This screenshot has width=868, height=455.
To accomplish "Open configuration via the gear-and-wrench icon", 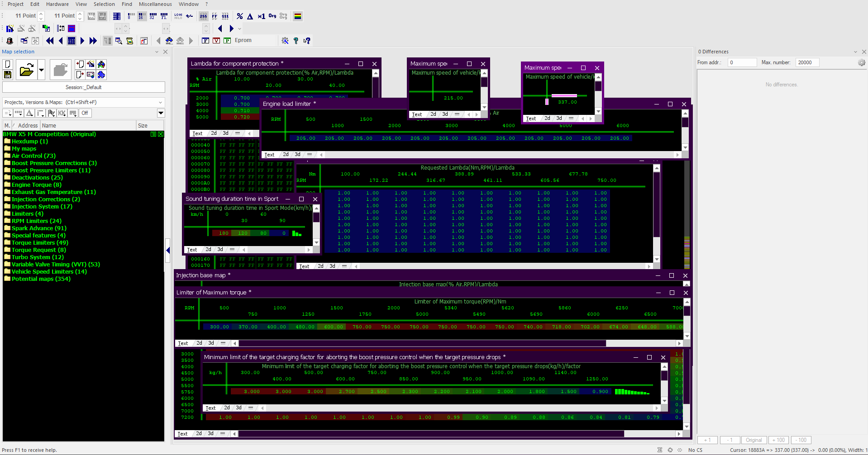I will (x=285, y=41).
